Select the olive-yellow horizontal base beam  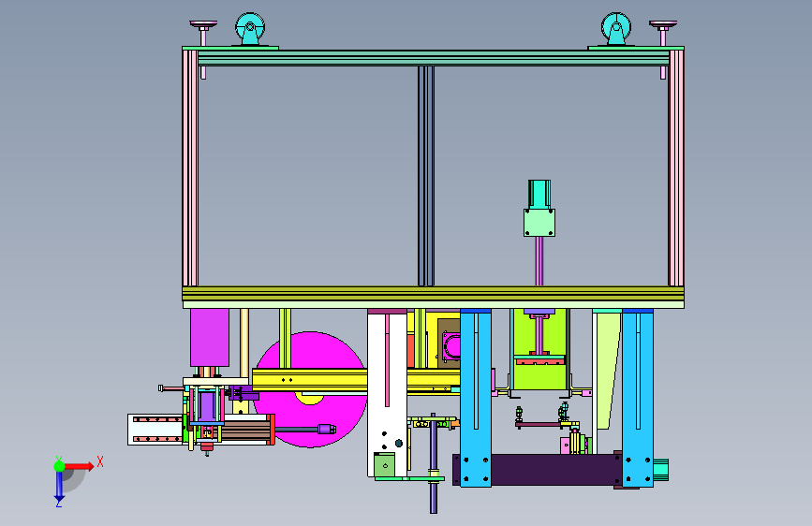pos(433,294)
